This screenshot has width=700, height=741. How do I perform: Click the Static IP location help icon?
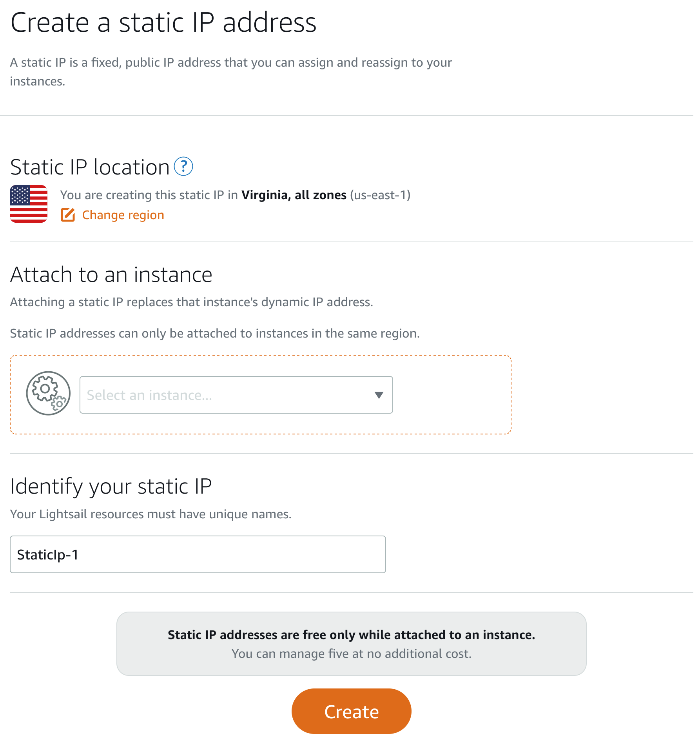pyautogui.click(x=183, y=167)
